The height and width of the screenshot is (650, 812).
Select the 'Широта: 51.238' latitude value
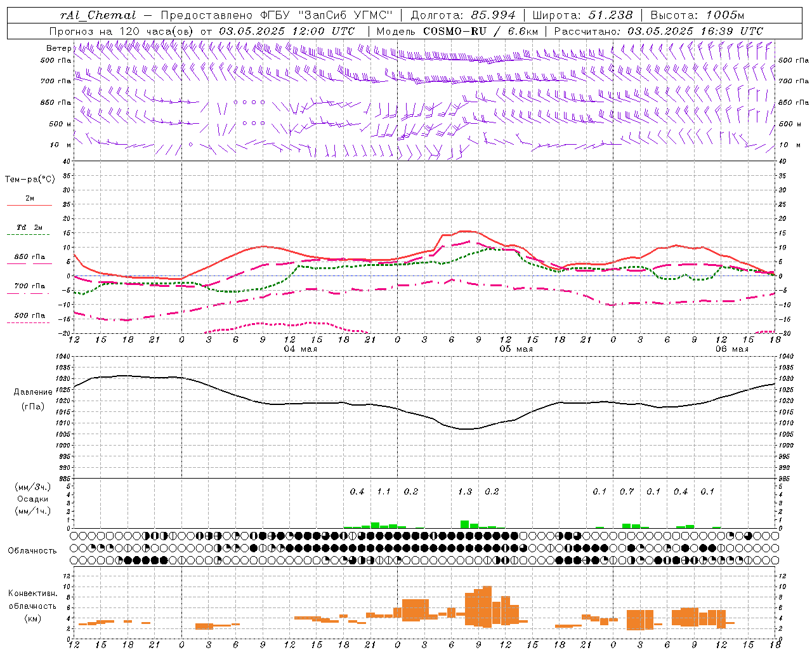pyautogui.click(x=582, y=15)
